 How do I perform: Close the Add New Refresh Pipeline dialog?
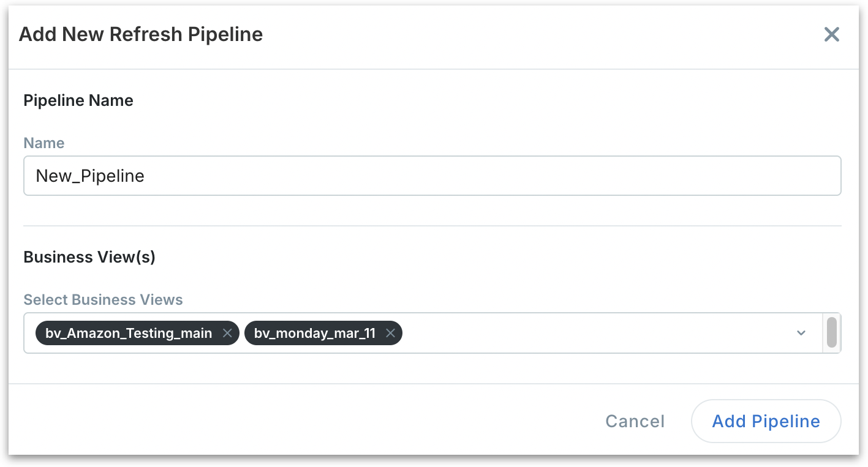tap(831, 34)
